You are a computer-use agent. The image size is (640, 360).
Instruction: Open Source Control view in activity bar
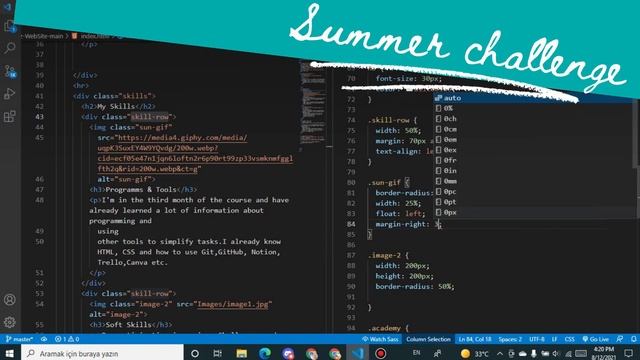click(10, 71)
